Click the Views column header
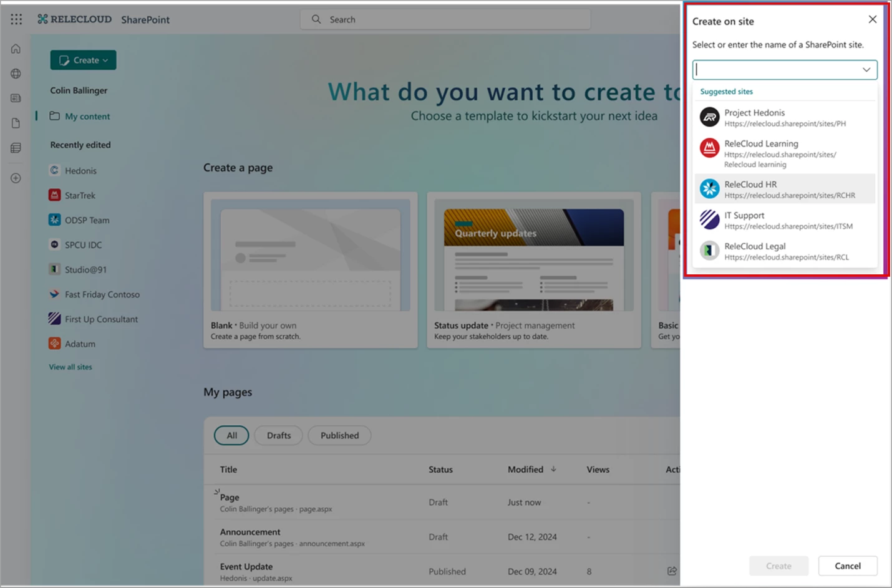This screenshot has width=892, height=588. (x=598, y=469)
